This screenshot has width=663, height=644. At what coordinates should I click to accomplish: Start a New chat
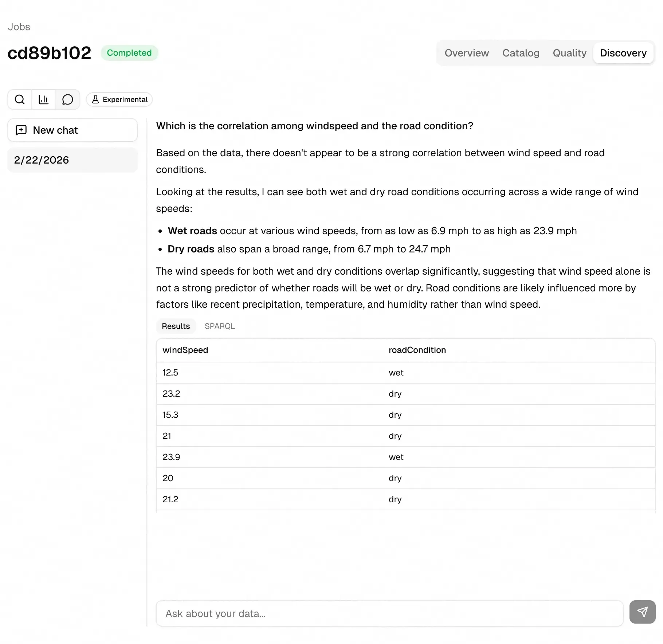pos(72,130)
